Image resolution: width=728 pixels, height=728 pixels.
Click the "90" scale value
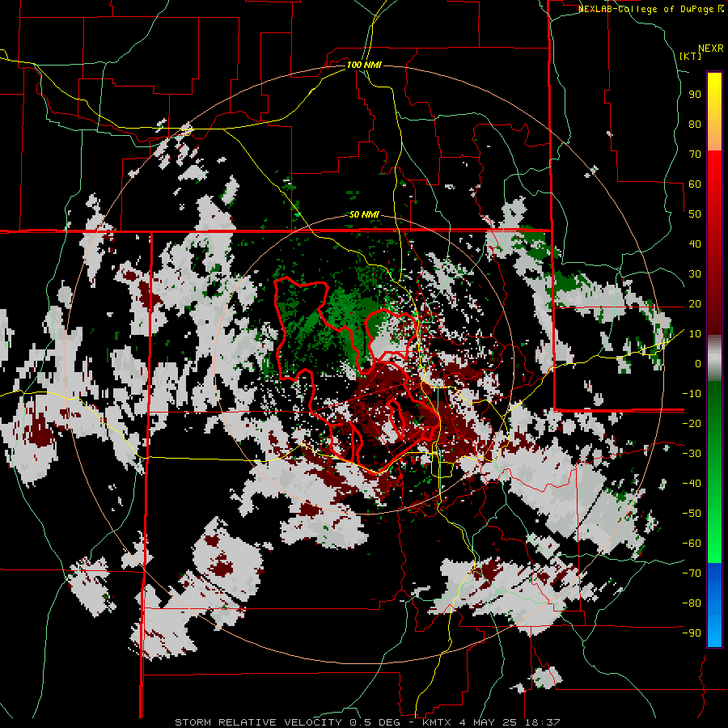(695, 95)
